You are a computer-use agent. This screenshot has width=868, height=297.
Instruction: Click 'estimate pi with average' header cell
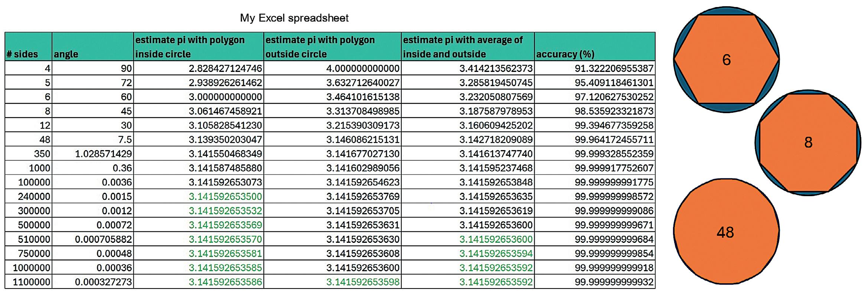tap(468, 47)
